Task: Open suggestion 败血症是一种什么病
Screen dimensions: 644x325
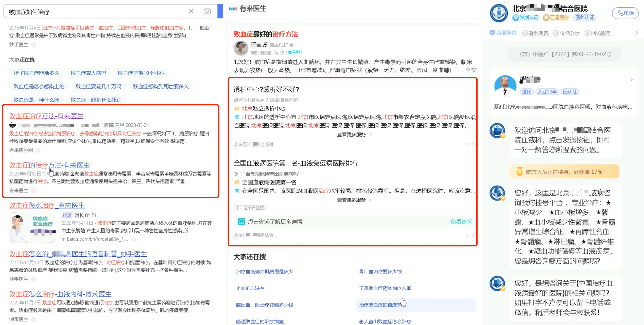Action: (x=36, y=100)
